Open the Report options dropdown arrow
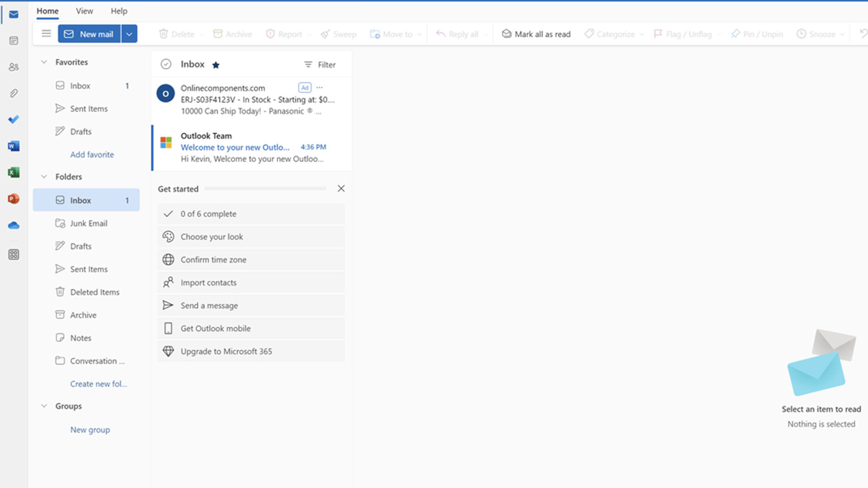Viewport: 868px width, 488px height. tap(310, 34)
